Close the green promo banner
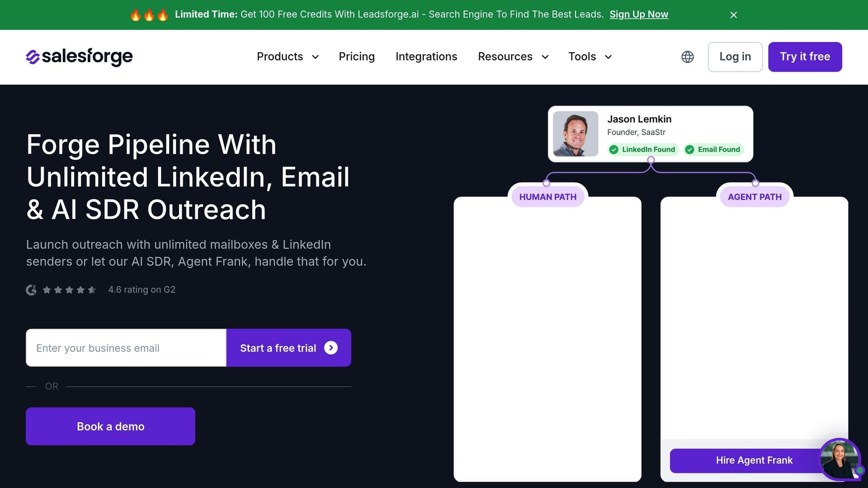Screen dimensions: 868x488 tap(734, 15)
